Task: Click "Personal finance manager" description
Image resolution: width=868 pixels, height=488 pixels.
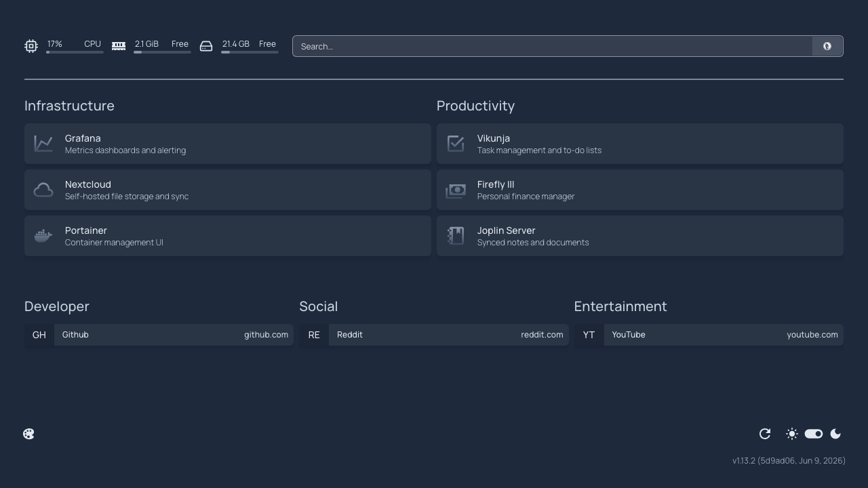Action: [526, 197]
